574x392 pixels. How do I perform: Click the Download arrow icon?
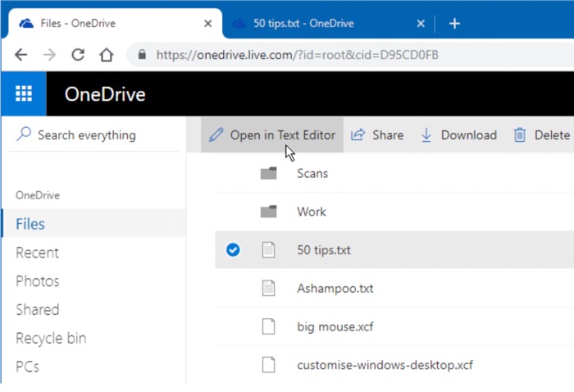pyautogui.click(x=426, y=135)
